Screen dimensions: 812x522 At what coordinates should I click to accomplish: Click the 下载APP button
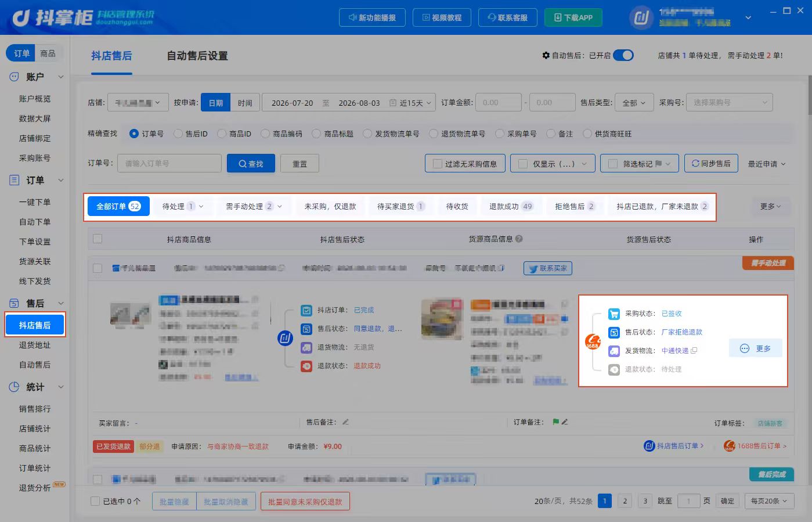573,17
